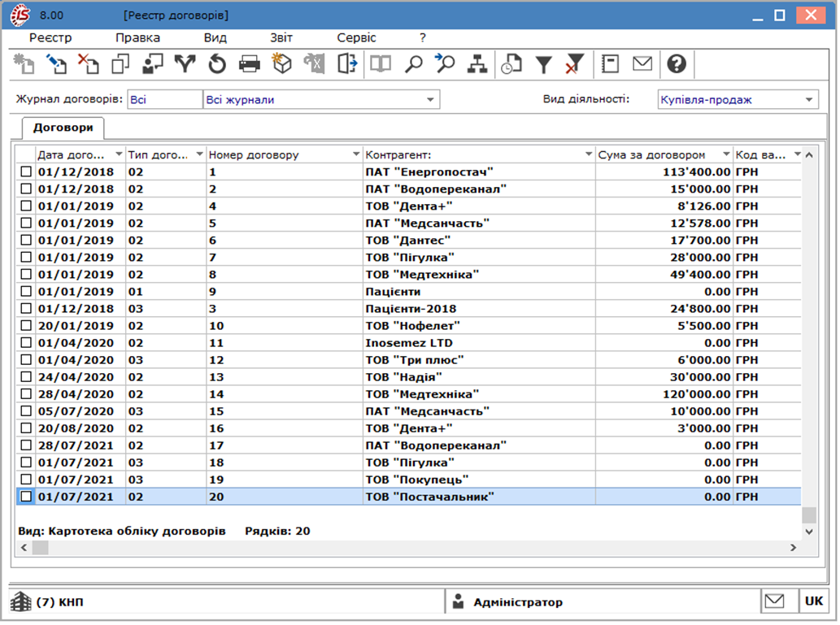Click the ТОВ "Нофелет" contractor cell

(x=479, y=326)
